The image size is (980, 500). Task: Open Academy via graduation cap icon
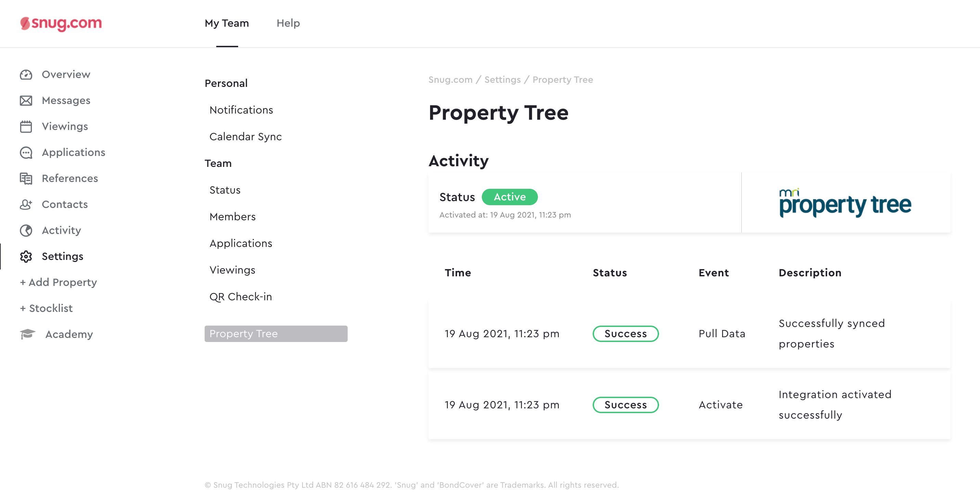tap(27, 334)
